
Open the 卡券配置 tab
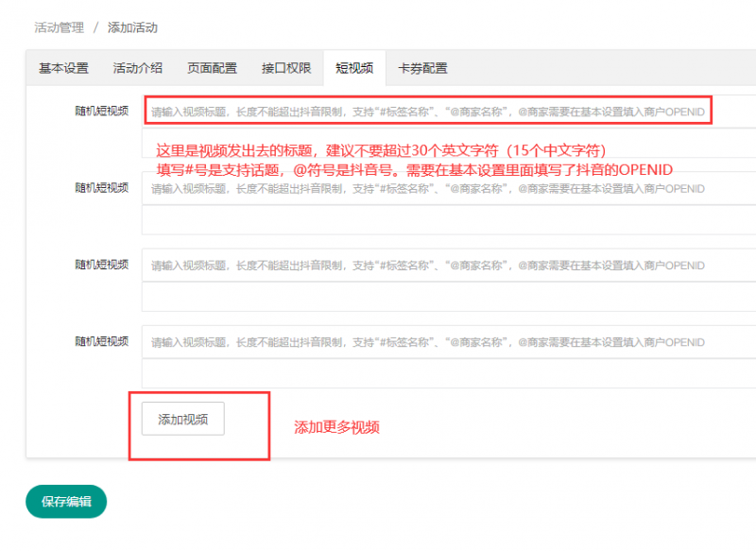point(422,68)
